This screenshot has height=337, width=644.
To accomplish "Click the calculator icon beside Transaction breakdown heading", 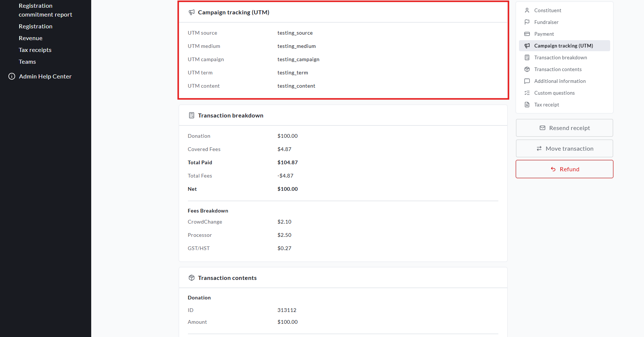I will click(192, 115).
